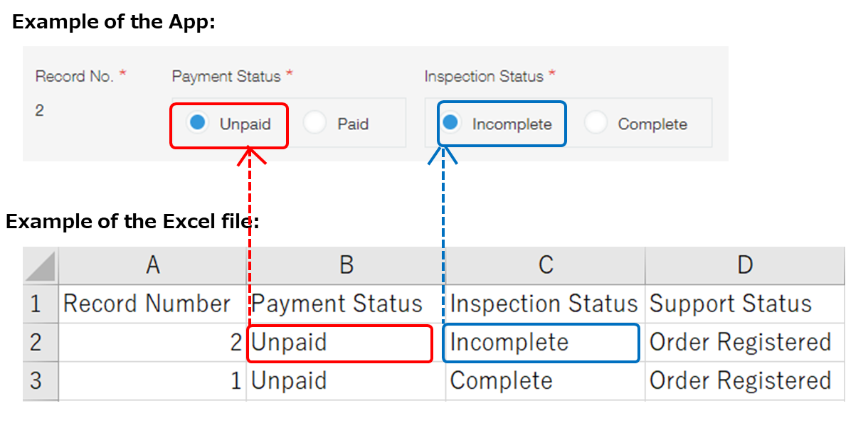
Task: Select the Incomplete cell in row 2
Action: coord(541,342)
